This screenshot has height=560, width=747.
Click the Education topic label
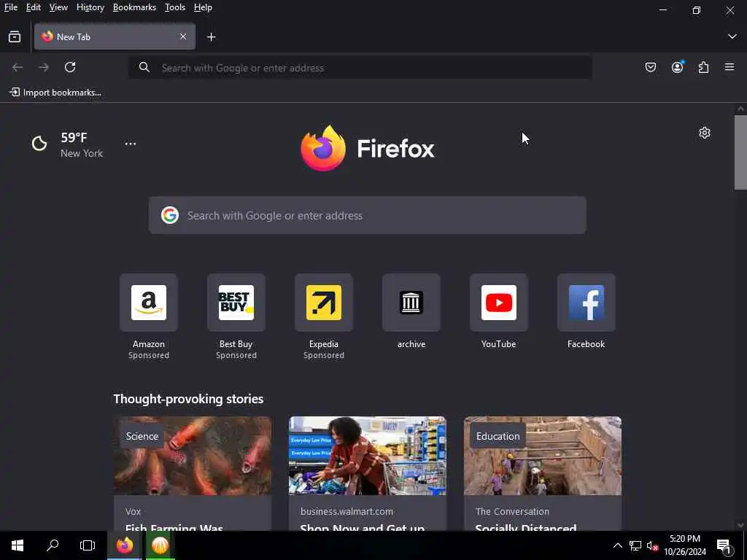(x=498, y=436)
